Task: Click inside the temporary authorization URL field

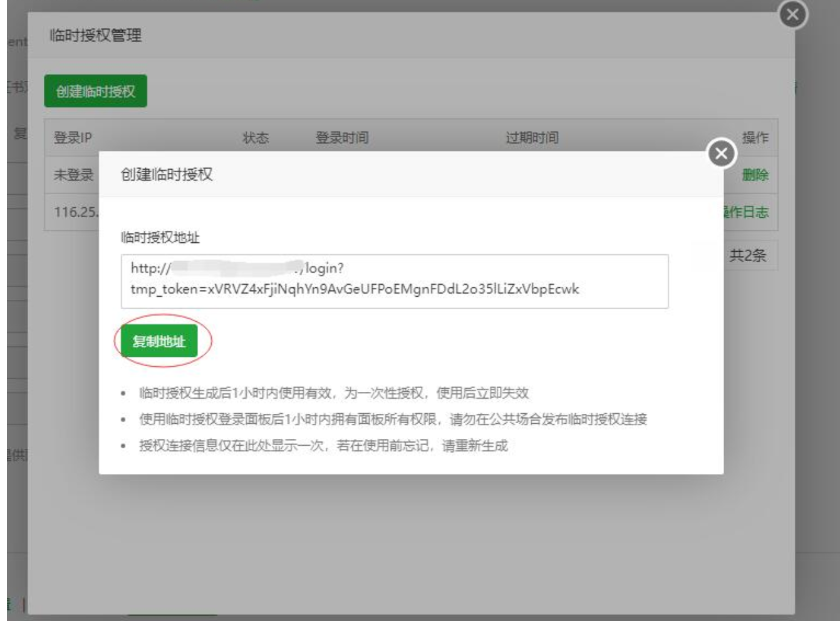Action: 394,280
